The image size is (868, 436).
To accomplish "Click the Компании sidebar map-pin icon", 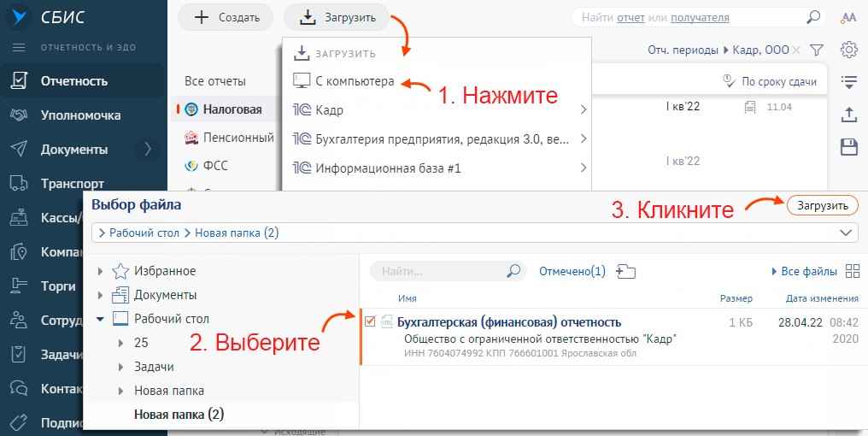I will pyautogui.click(x=19, y=252).
